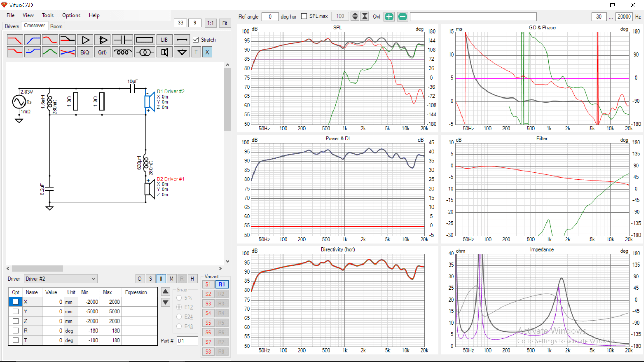Toggle the Stretch checkbox
This screenshot has height=362, width=644.
click(x=196, y=40)
